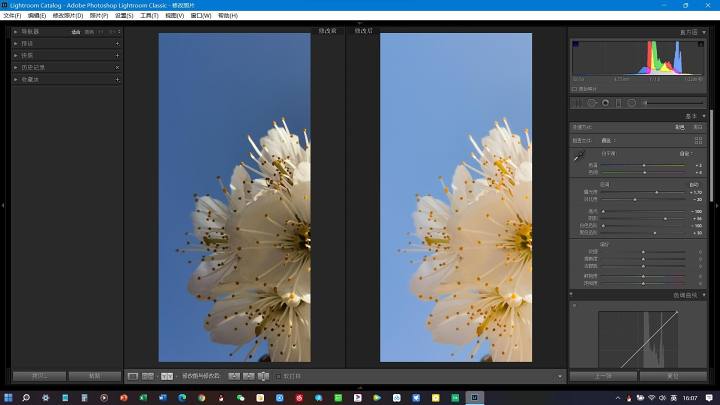The width and height of the screenshot is (720, 405).
Task: Set treatment to 黑白 (Black & White)
Action: [x=698, y=127]
